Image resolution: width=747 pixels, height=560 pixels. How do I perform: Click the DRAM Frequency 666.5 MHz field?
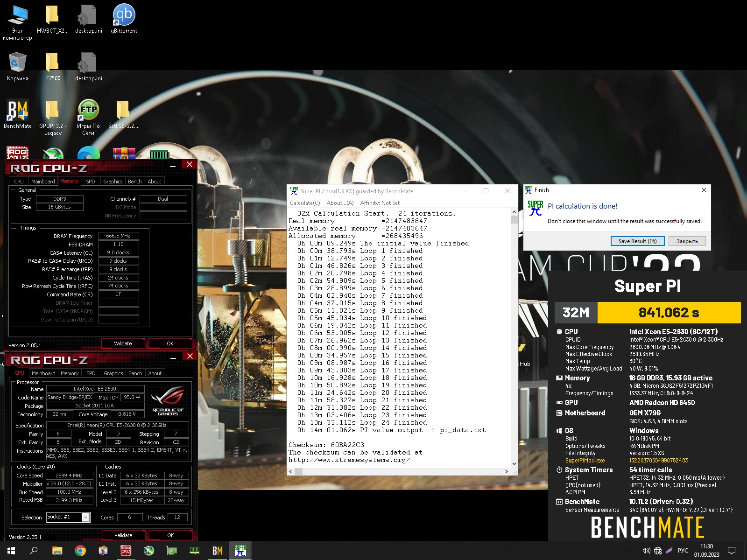pyautogui.click(x=118, y=236)
